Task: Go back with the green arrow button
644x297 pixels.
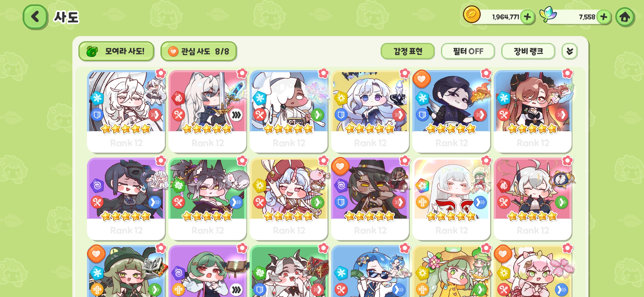Action: click(x=35, y=17)
